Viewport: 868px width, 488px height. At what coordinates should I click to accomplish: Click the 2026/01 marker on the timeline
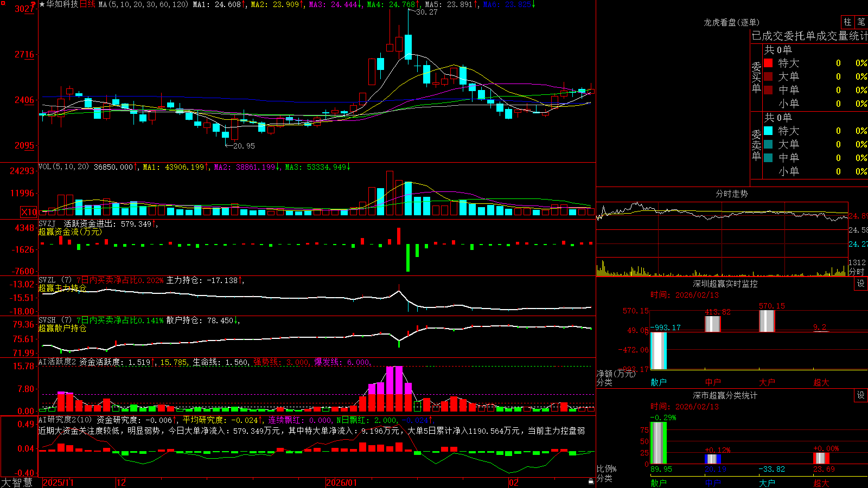pyautogui.click(x=342, y=483)
